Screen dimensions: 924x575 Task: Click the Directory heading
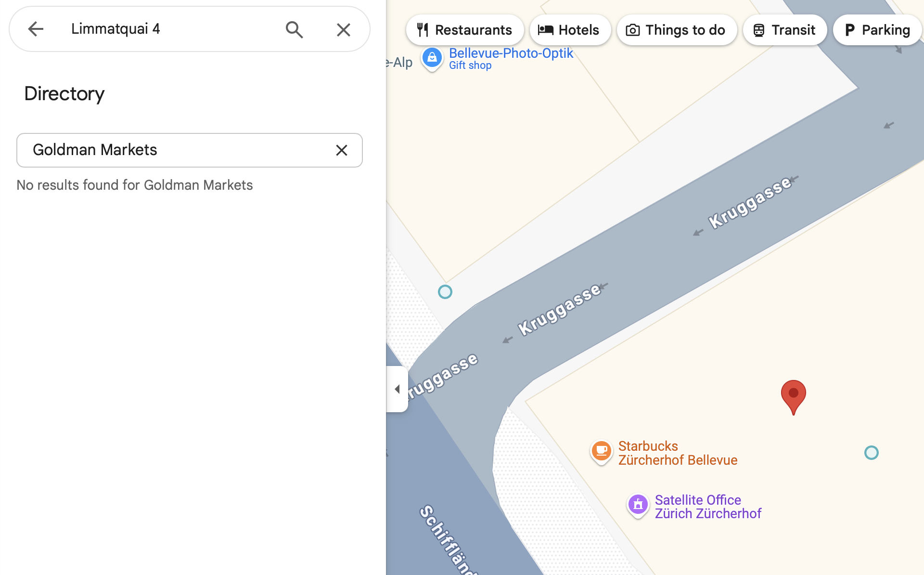(64, 93)
